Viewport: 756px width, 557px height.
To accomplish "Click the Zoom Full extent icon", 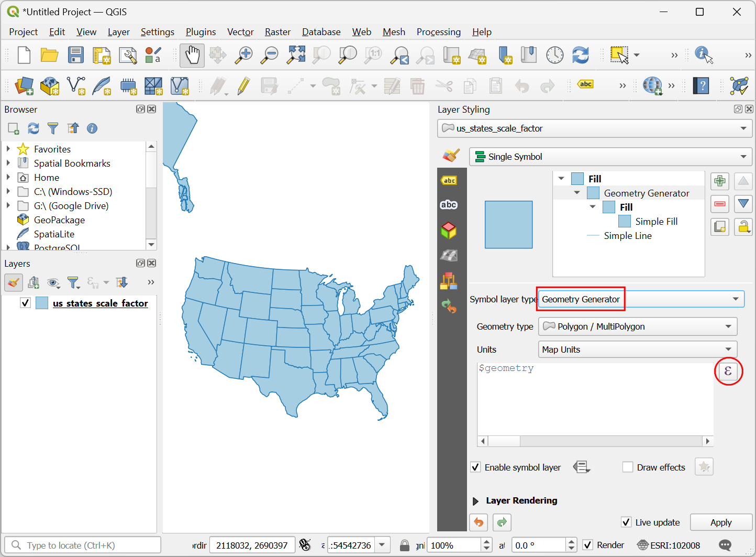I will 296,55.
